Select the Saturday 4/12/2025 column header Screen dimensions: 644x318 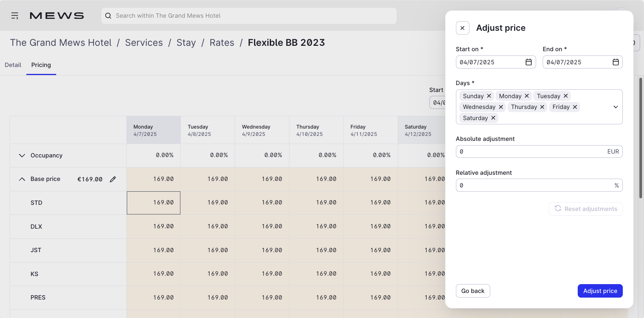pos(422,130)
